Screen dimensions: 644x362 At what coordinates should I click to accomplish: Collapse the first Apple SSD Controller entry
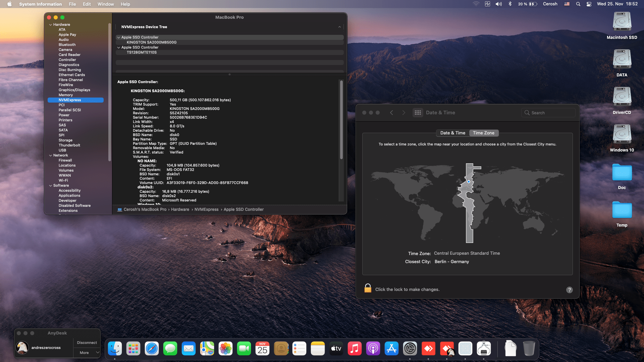118,37
